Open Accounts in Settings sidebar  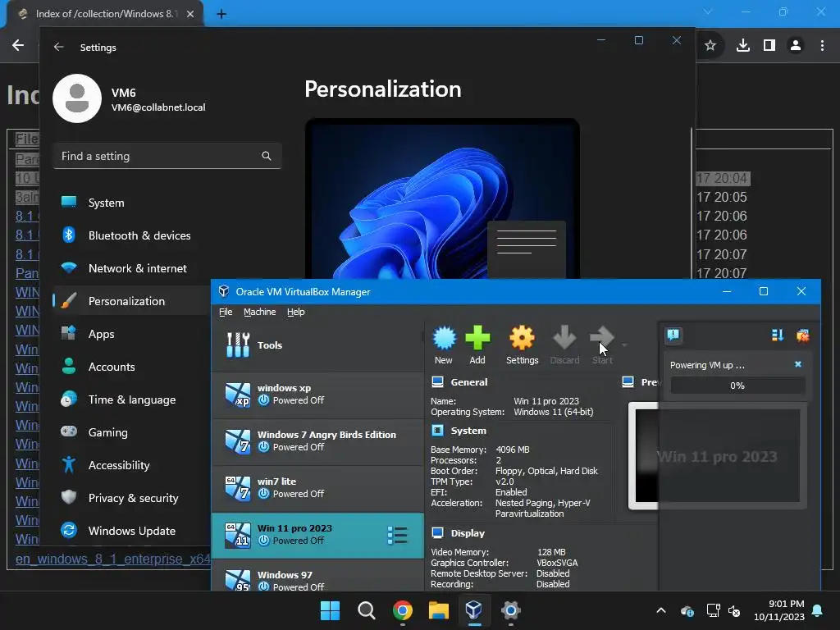point(131,367)
